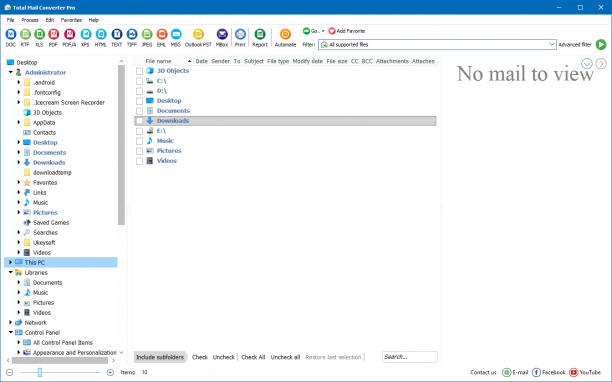Choose the XLS conversion icon

tap(39, 34)
